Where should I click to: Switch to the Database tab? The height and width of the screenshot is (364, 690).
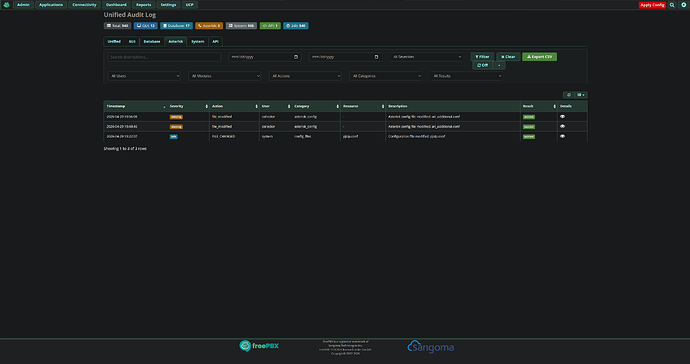click(152, 41)
